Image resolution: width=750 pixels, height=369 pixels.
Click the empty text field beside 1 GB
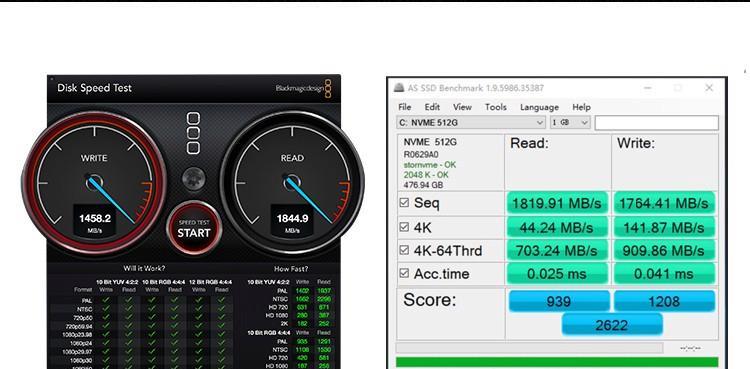(656, 123)
